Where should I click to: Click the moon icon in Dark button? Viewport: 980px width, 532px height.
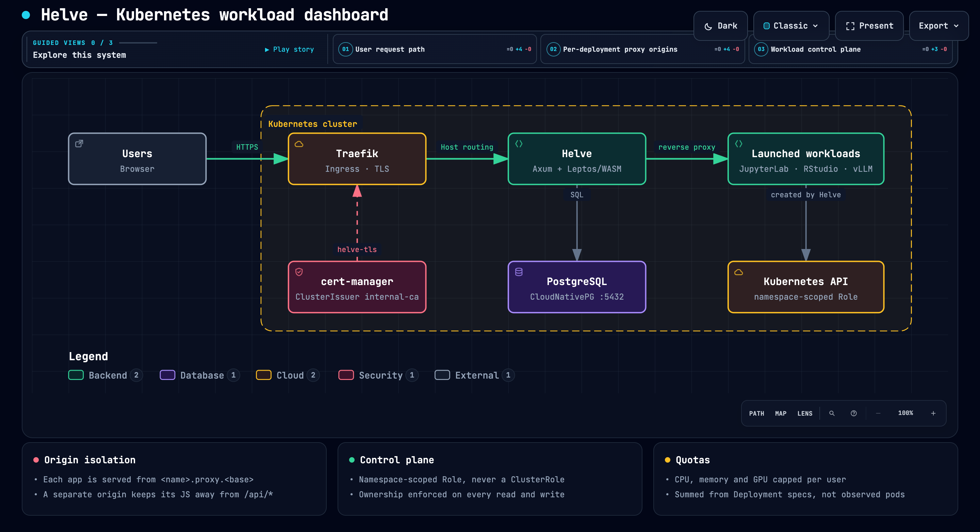(x=708, y=26)
